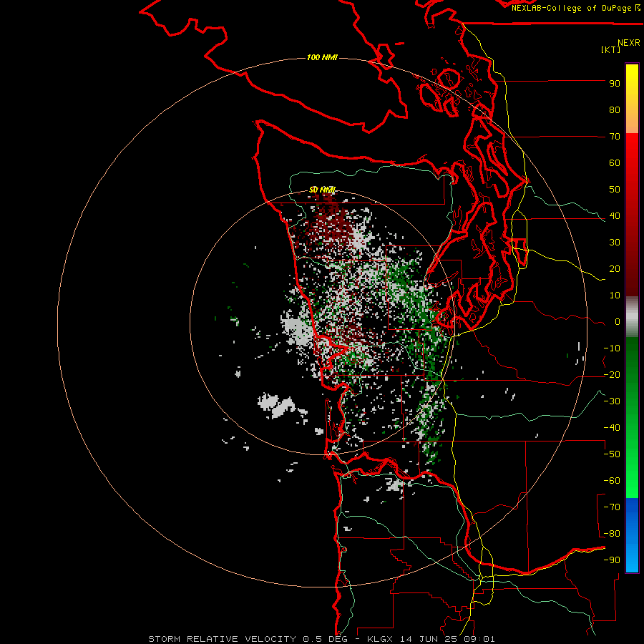
Task: Click the 100 NMI range ring label
Action: [x=322, y=57]
